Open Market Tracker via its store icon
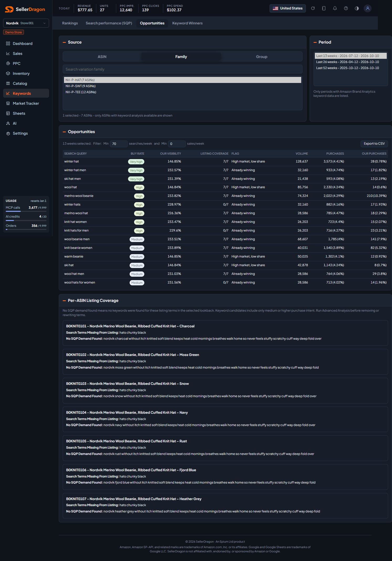 (8, 103)
